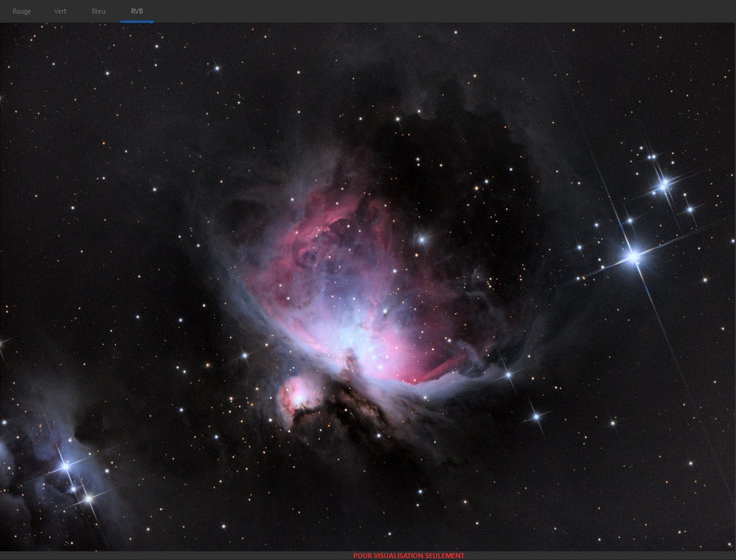Viewport: 736px width, 560px height.
Task: Select the active RVB tab
Action: [137, 11]
